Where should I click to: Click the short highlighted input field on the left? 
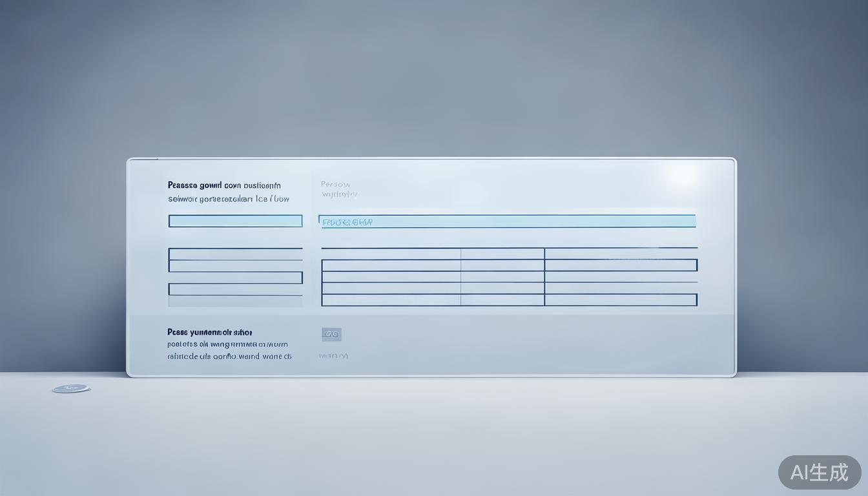click(235, 221)
